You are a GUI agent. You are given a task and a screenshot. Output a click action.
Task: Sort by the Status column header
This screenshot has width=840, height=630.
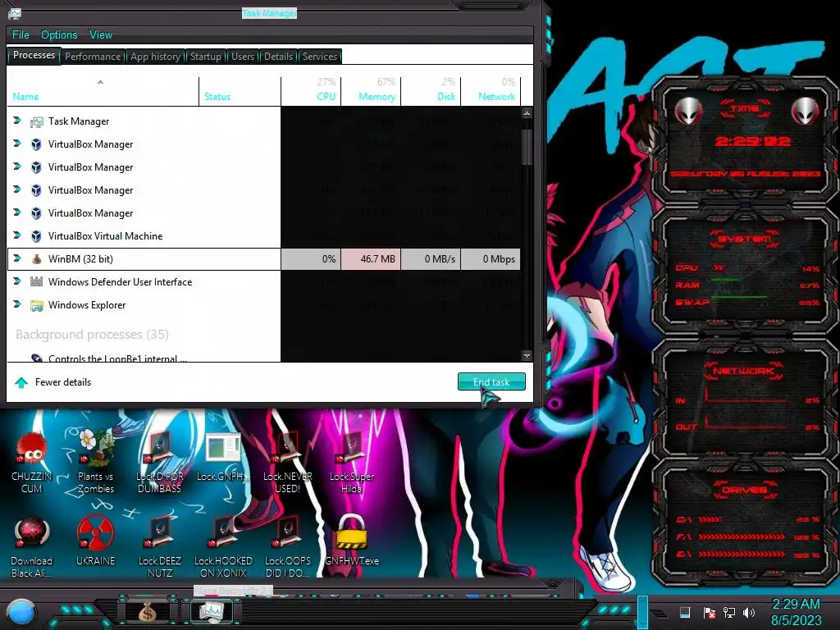[240, 91]
